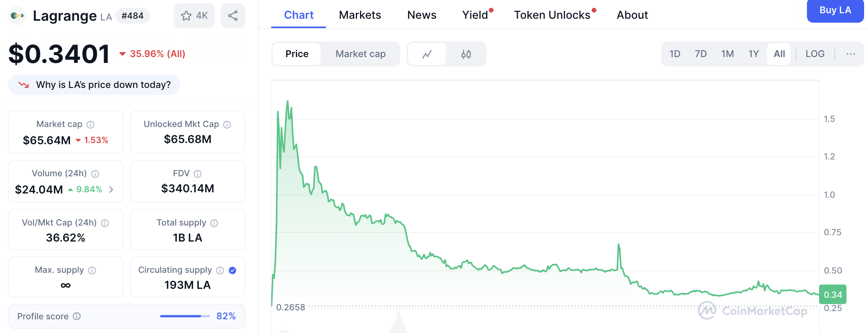The image size is (868, 333).
Task: Click the Max. supply info icon
Action: click(x=92, y=270)
